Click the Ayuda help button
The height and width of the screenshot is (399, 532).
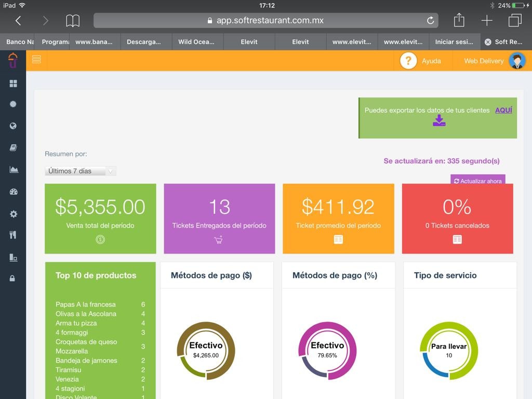point(421,61)
